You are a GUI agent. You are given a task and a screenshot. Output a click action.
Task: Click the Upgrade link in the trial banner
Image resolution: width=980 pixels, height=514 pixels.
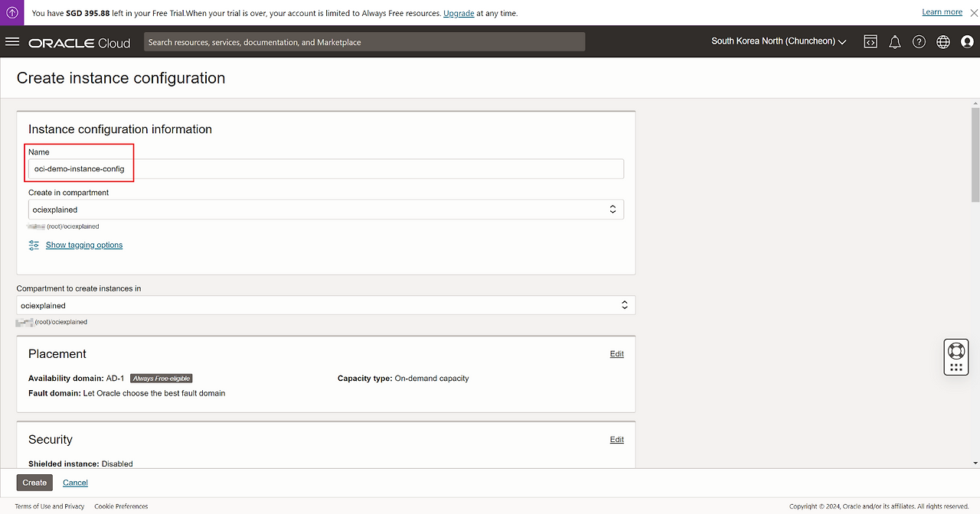458,13
